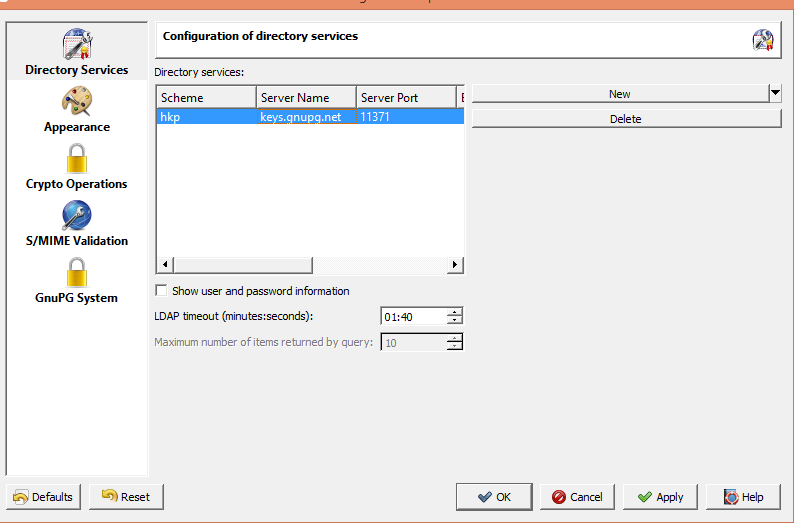794x523 pixels.
Task: Open Help for this dialog
Action: (743, 497)
